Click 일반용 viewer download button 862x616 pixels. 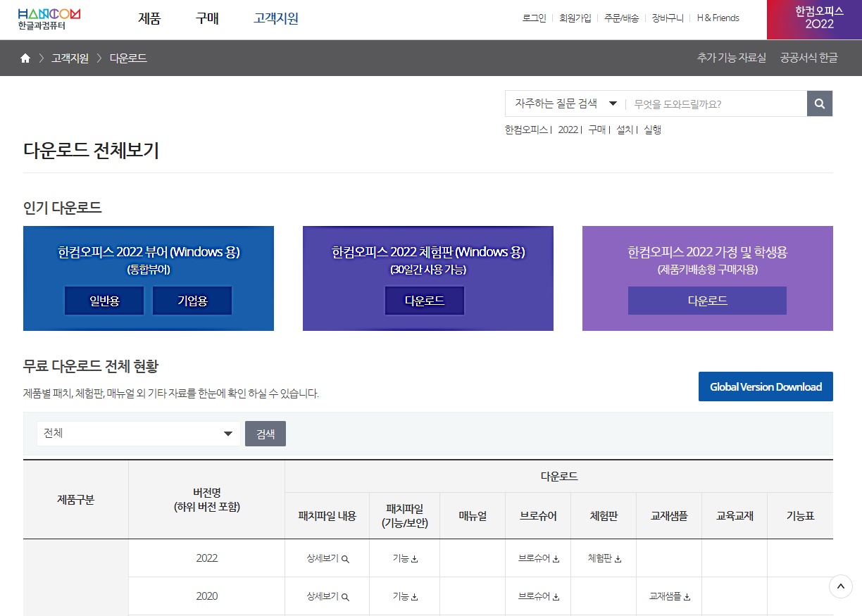click(x=104, y=301)
